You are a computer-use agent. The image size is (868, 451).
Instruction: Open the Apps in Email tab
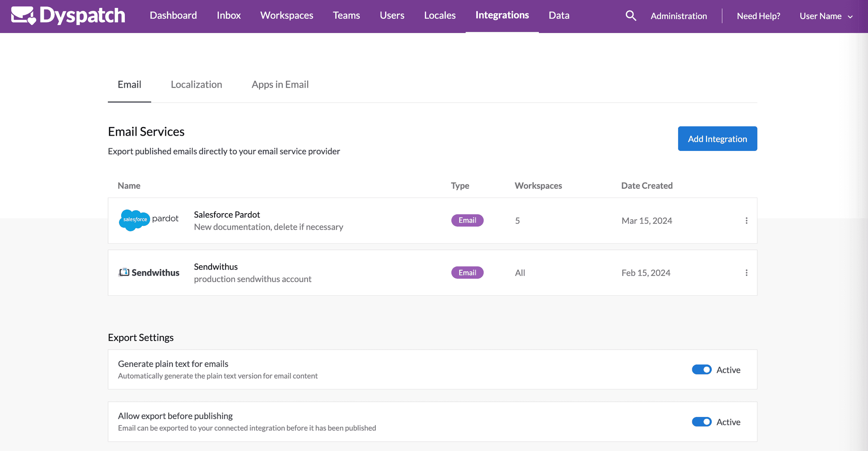click(280, 84)
